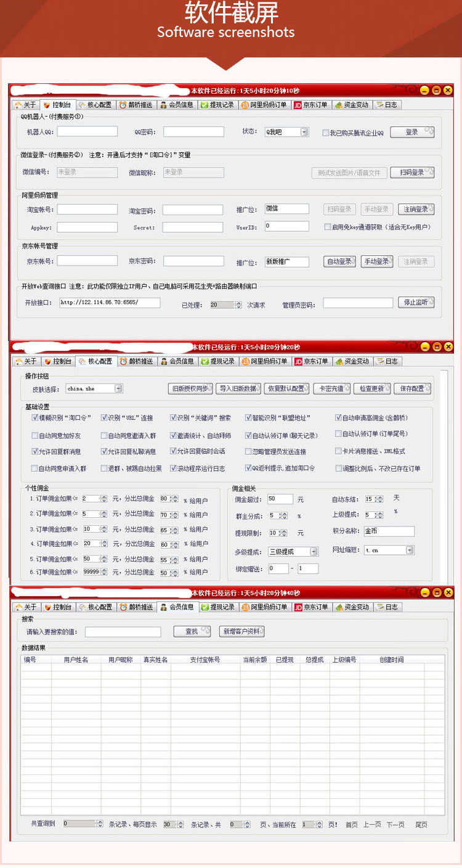Click 京东 自动登录 button
This screenshot has width=462, height=868.
pyautogui.click(x=341, y=261)
